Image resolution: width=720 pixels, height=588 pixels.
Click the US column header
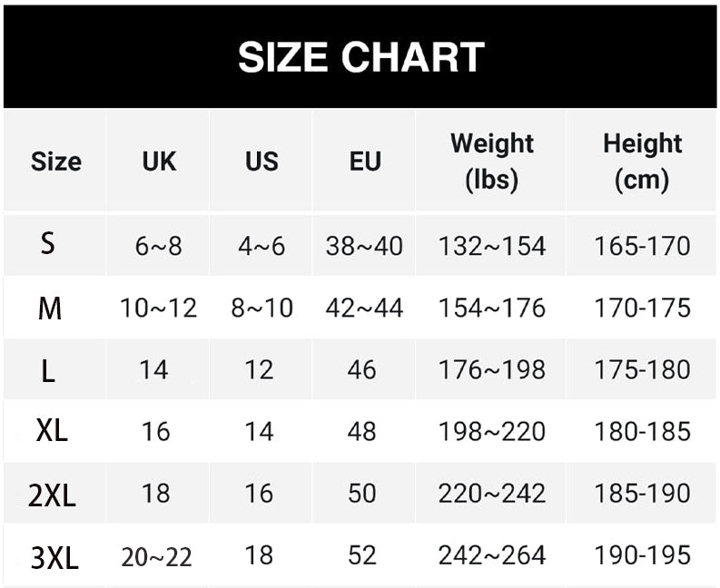261,162
